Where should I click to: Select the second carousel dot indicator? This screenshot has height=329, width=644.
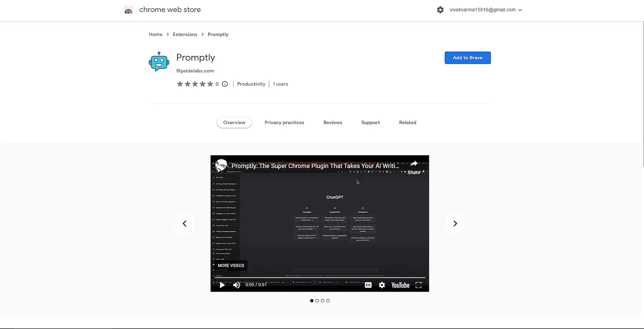click(x=317, y=301)
